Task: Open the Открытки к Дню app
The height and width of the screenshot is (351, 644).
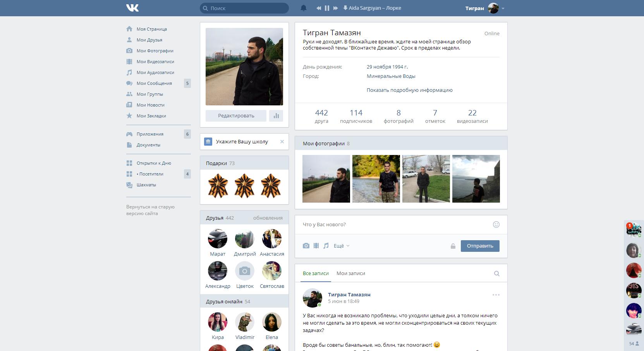Action: [x=154, y=163]
